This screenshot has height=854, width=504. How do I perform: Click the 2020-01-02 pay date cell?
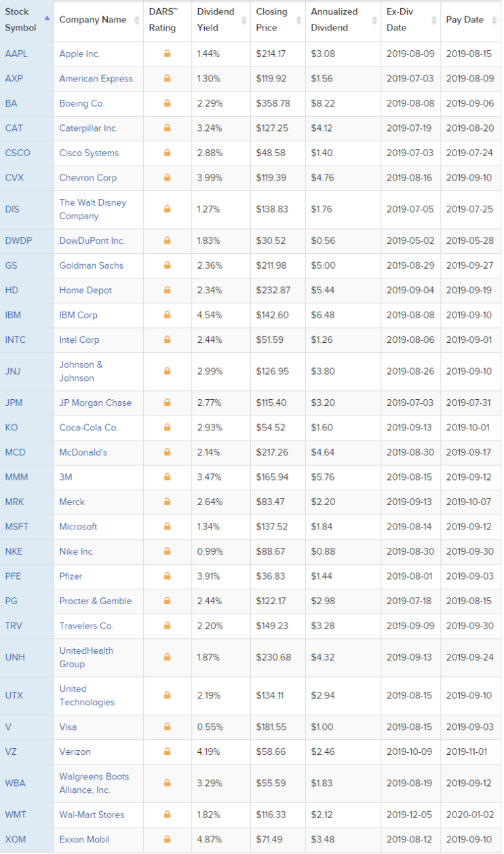(471, 815)
